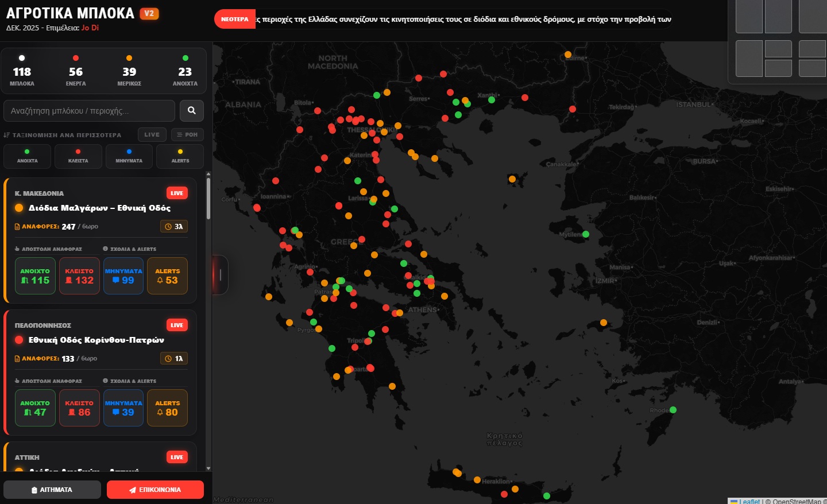The image size is (827, 504).
Task: Click the 3λ clock badge on Μαλγάρων card
Action: click(x=174, y=227)
